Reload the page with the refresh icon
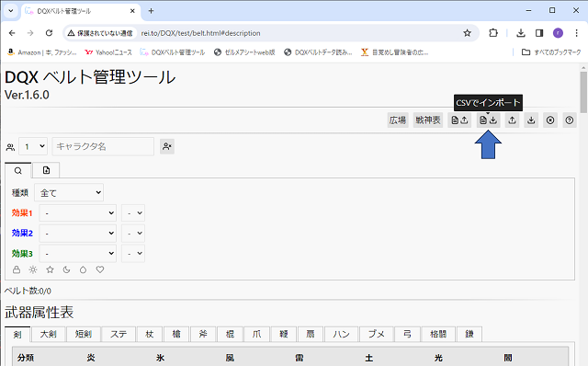 tap(49, 33)
